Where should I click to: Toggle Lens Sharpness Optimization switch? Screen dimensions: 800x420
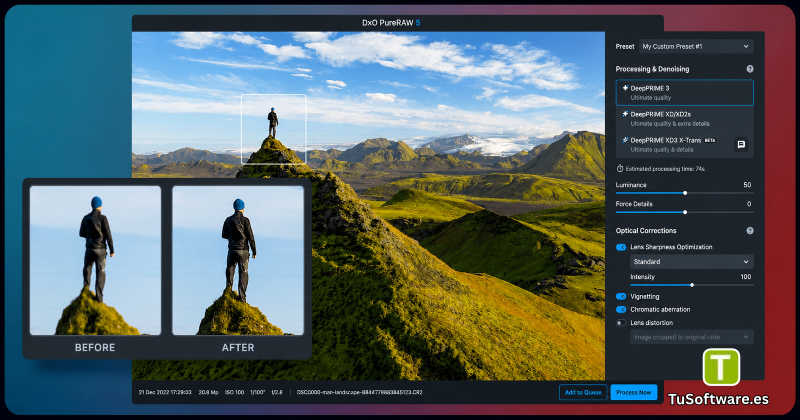point(621,247)
